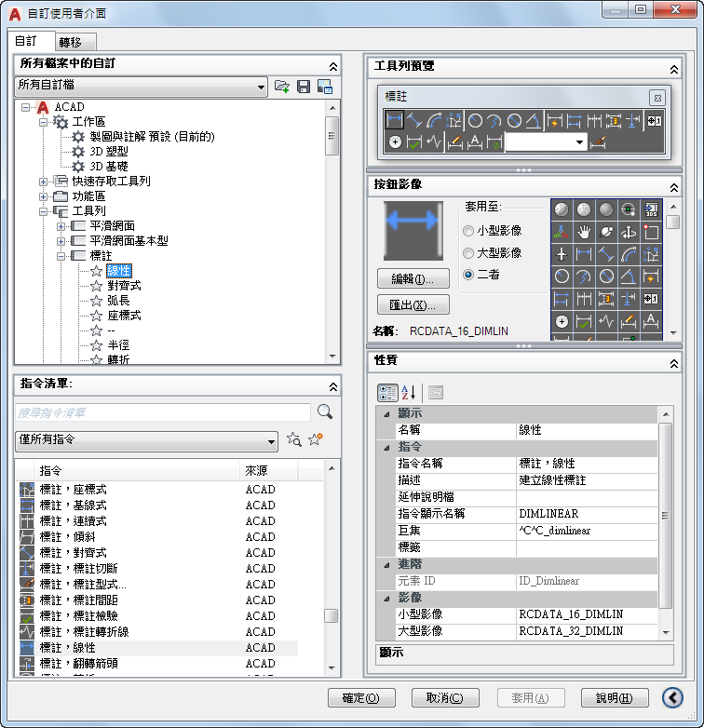Image resolution: width=704 pixels, height=728 pixels.
Task: Click the 說明(H) button
Action: pos(615,697)
